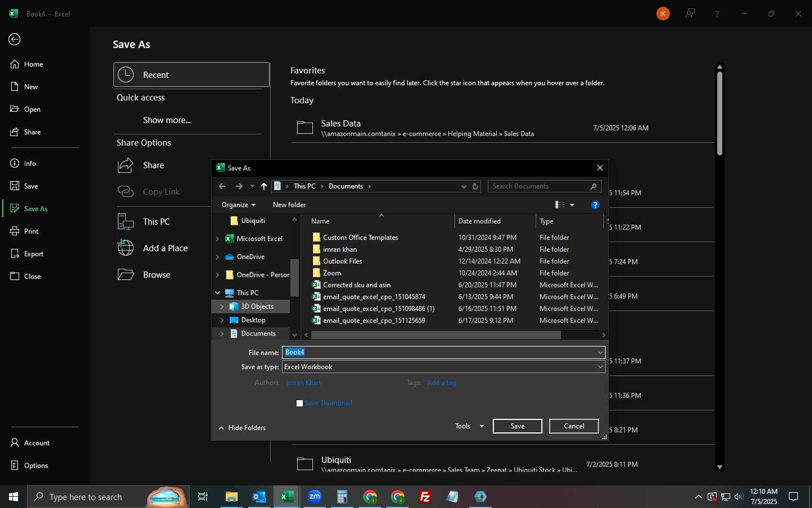812x508 pixels.
Task: Open the Sales Data recent folder
Action: tap(502, 128)
